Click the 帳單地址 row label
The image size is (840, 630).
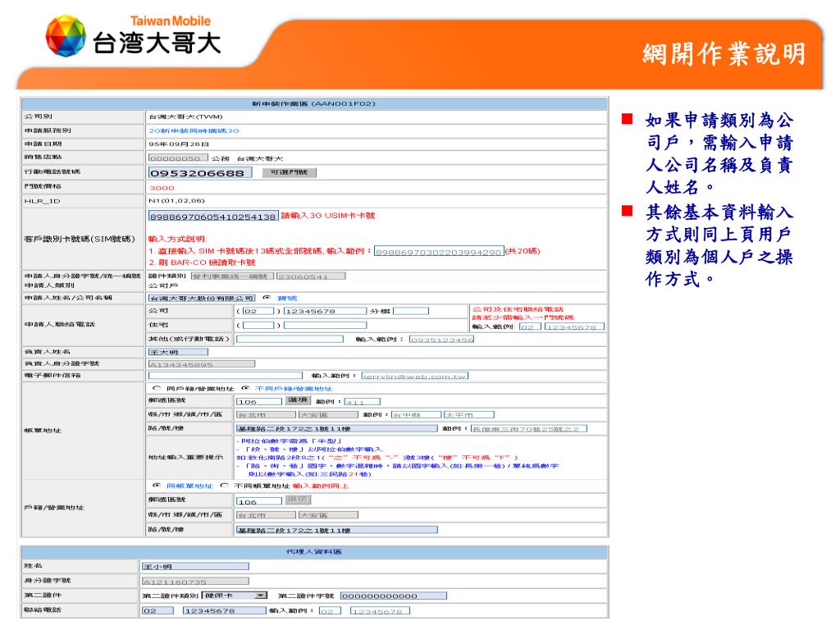point(43,430)
